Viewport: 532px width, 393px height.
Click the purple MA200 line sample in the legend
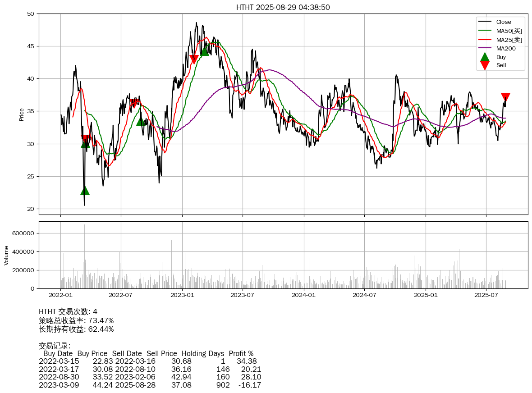[x=485, y=48]
